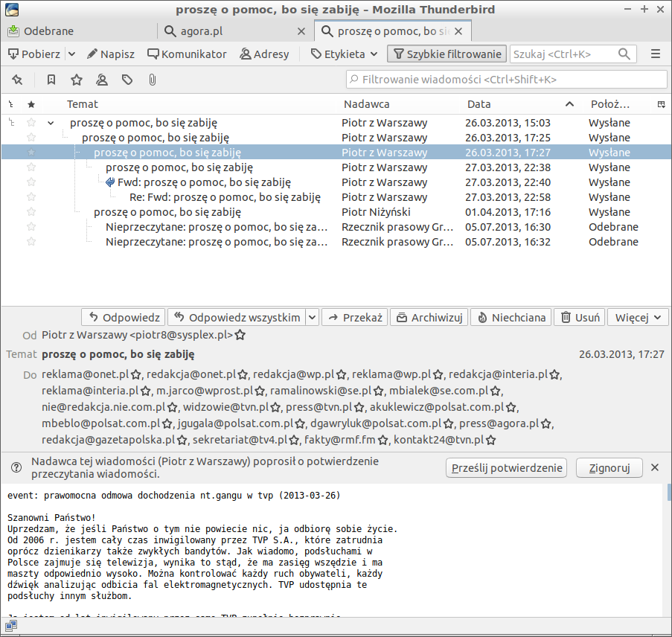Delete message with Usuń
672x637 pixels.
click(x=580, y=317)
